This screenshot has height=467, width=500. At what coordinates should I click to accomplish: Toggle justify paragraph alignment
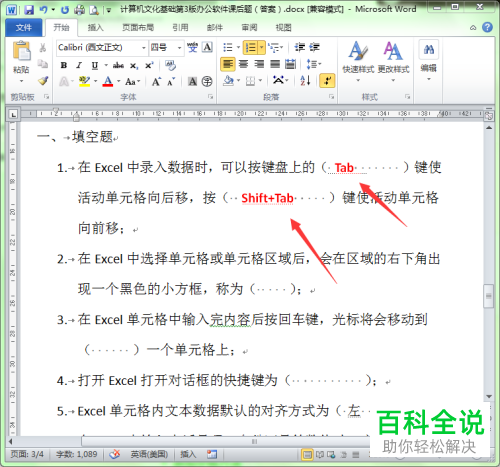[275, 64]
